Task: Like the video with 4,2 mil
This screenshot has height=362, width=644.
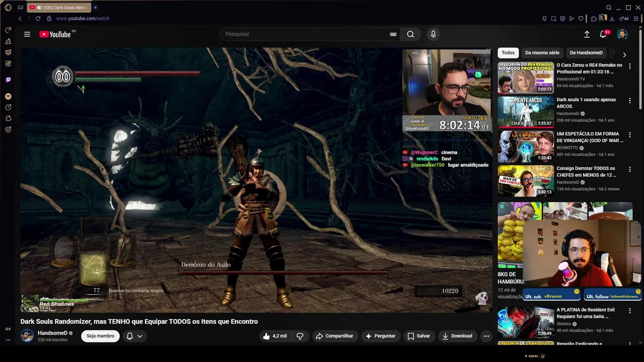Action: [275, 336]
